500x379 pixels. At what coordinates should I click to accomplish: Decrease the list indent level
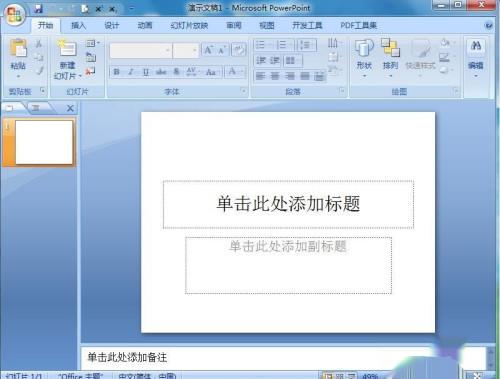(261, 60)
